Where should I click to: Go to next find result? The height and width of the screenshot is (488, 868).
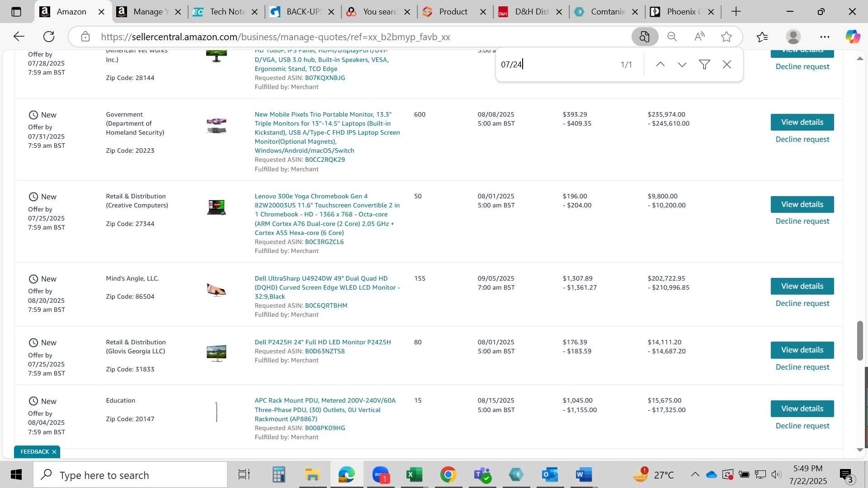pyautogui.click(x=682, y=65)
